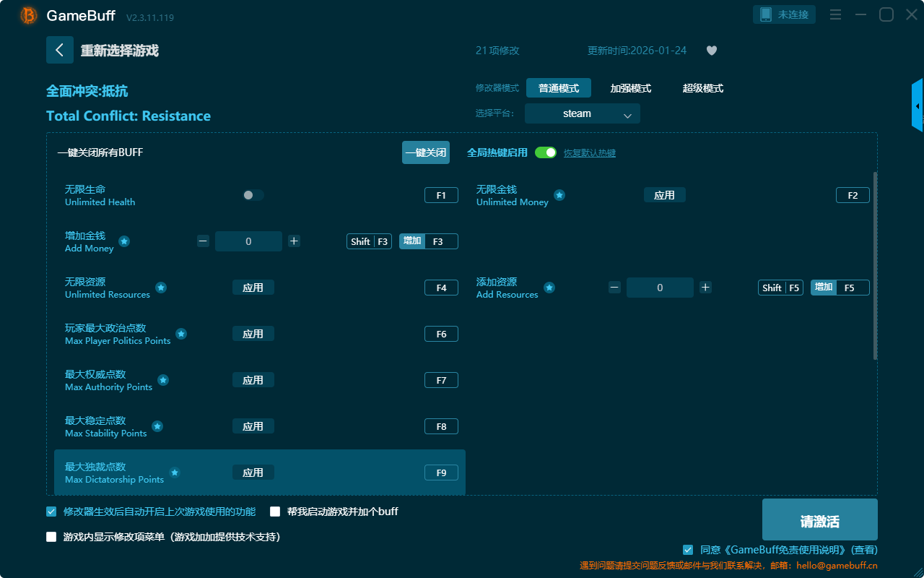Open the steam platform dropdown
924x578 pixels.
tap(582, 113)
